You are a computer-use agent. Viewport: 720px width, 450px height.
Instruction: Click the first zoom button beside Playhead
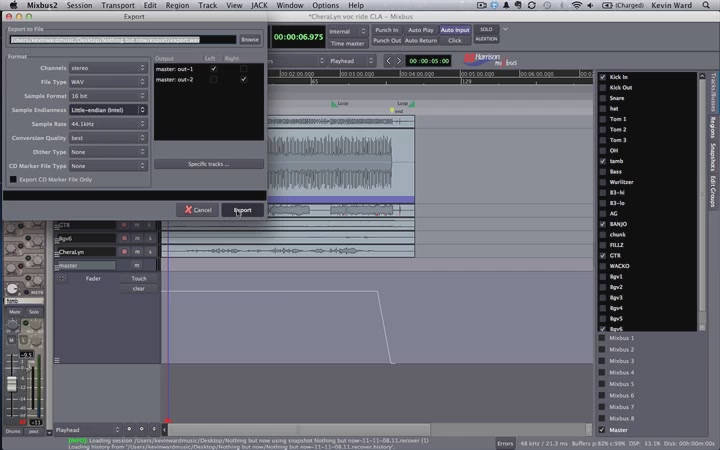pyautogui.click(x=129, y=429)
